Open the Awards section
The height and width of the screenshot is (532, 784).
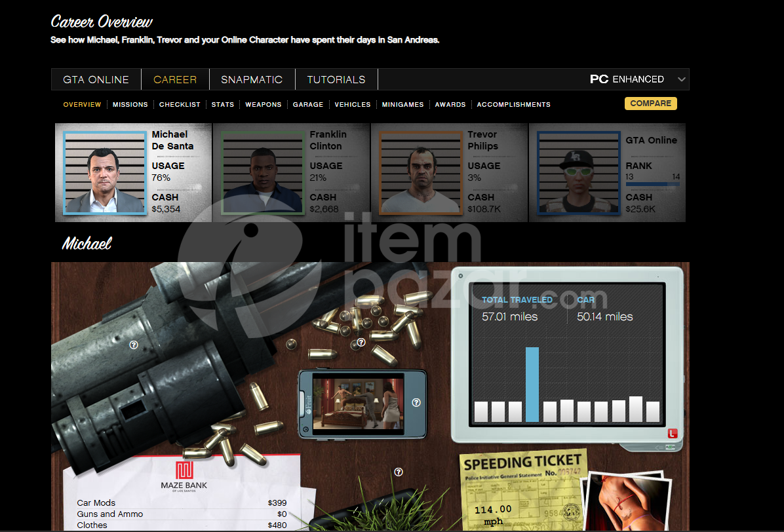[450, 104]
